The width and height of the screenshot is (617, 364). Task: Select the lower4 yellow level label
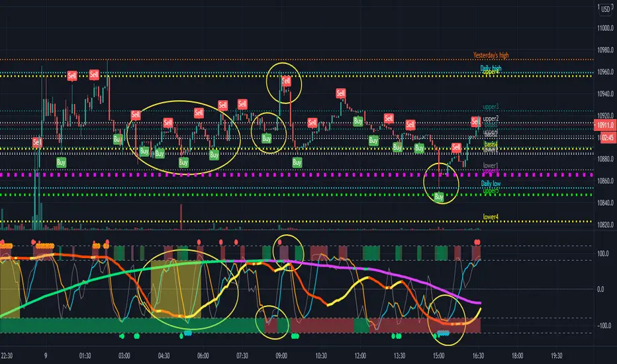pos(491,216)
